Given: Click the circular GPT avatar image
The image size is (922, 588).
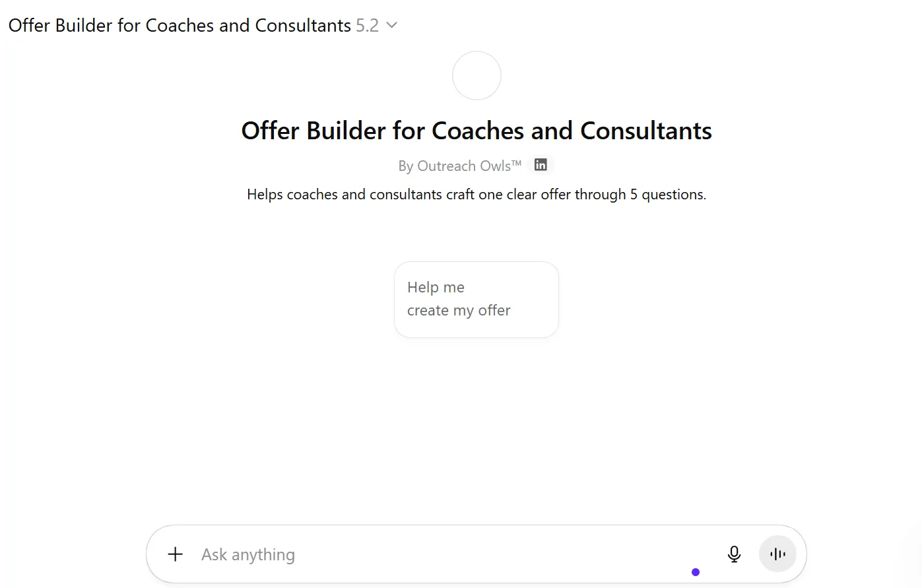Looking at the screenshot, I should (477, 76).
